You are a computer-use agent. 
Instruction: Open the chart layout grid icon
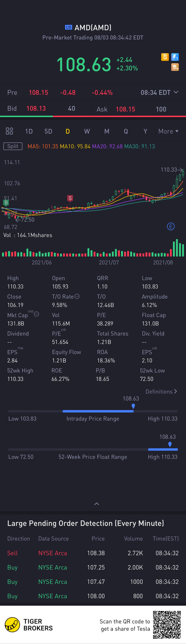(9, 131)
